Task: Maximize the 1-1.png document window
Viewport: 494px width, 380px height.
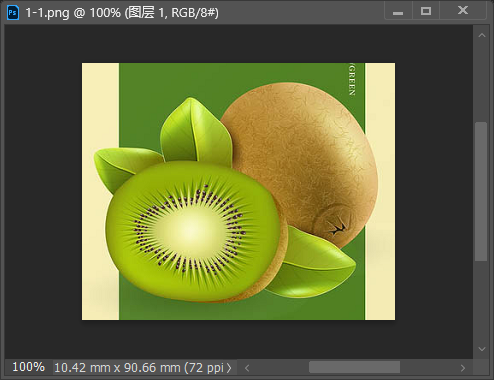Action: click(426, 11)
